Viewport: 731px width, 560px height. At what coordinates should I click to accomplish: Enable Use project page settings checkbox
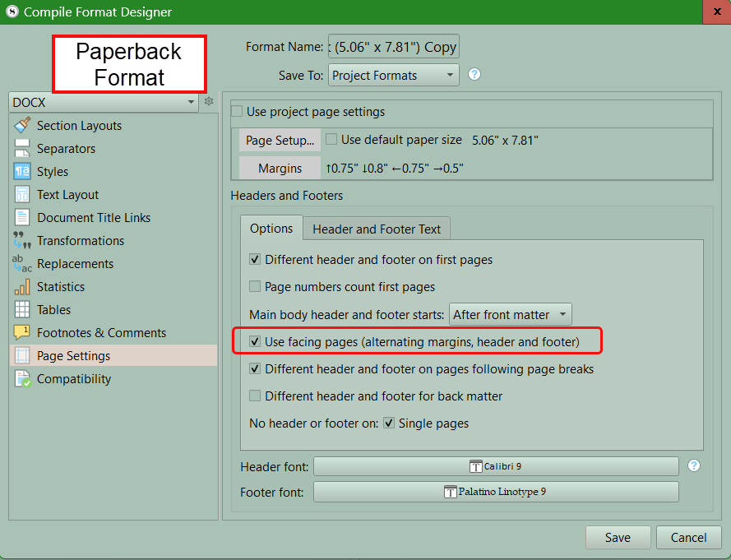point(238,112)
